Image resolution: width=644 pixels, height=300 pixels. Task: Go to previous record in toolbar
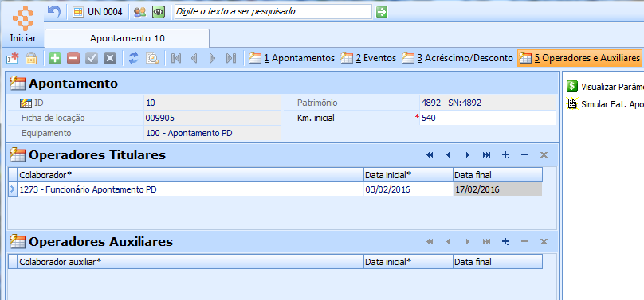(194, 58)
